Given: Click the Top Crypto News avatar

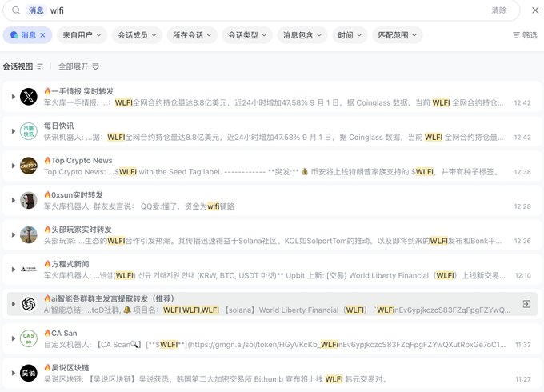Looking at the screenshot, I should (29, 166).
